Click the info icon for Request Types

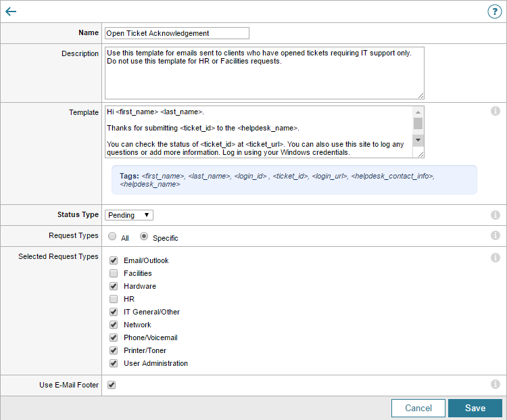[495, 236]
